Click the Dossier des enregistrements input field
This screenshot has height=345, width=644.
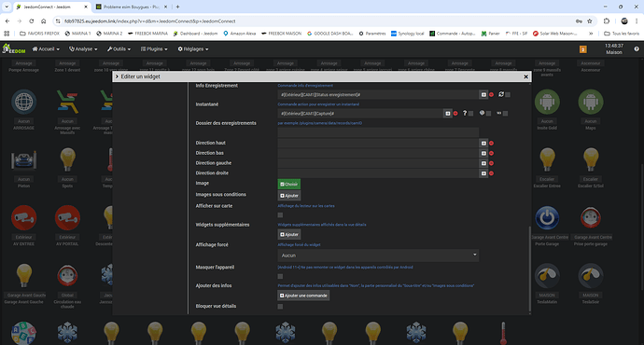(378, 132)
